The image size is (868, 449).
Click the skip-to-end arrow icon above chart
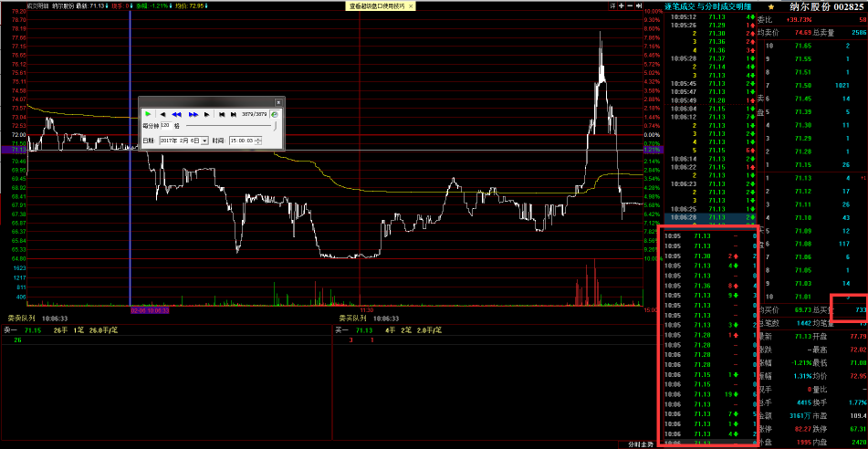[640, 5]
